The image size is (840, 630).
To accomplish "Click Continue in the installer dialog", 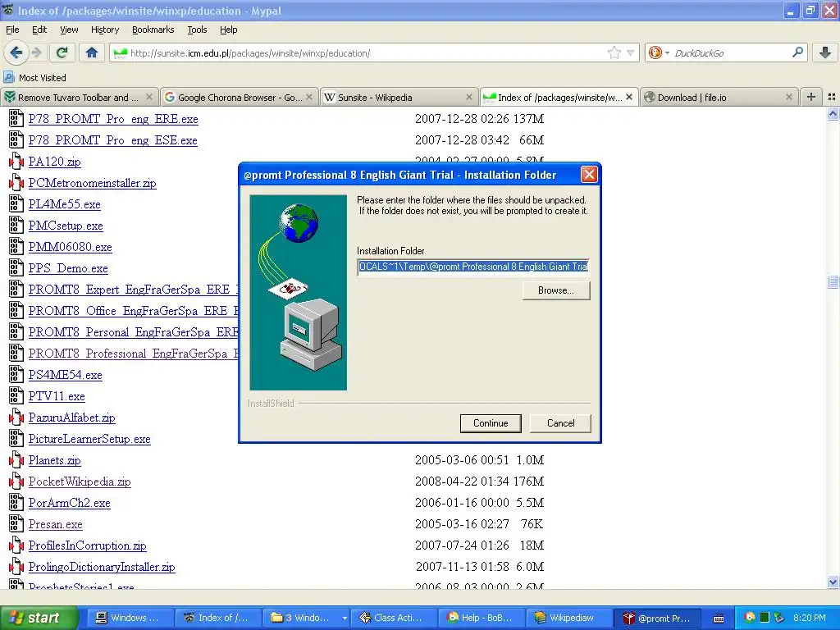I will (x=491, y=423).
